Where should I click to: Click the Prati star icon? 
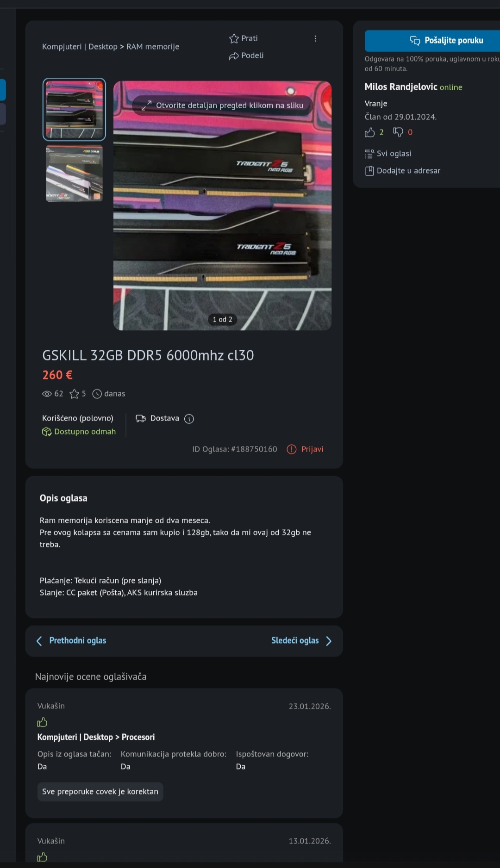tap(234, 38)
